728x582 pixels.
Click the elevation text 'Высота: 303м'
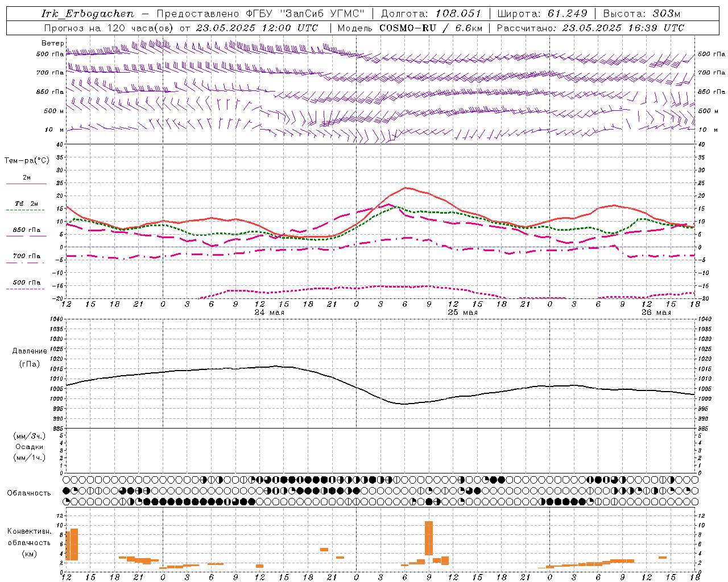(x=642, y=14)
